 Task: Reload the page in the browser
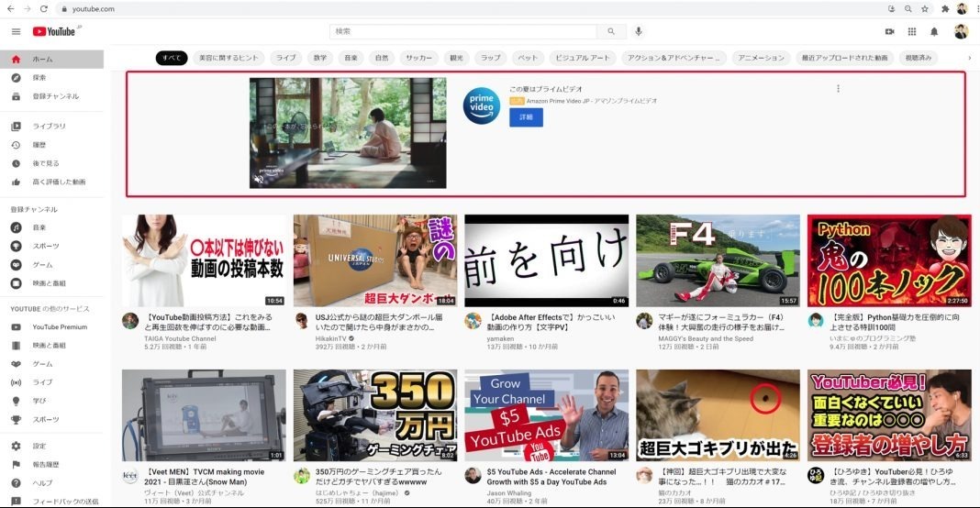click(44, 9)
